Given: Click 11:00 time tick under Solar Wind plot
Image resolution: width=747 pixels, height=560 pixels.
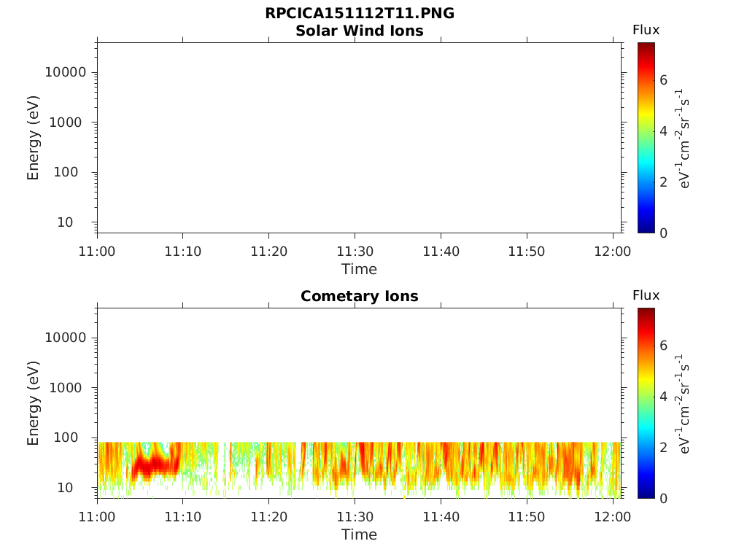Looking at the screenshot, I should [97, 252].
